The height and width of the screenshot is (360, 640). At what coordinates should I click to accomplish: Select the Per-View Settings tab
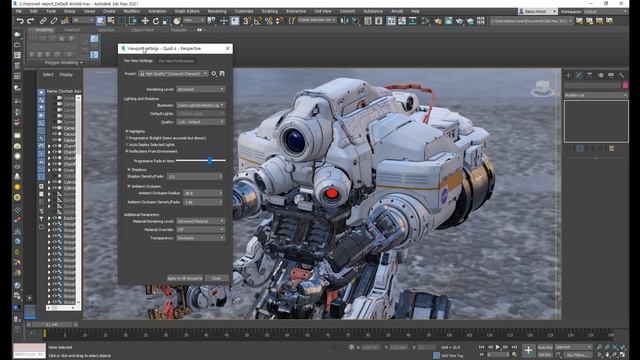click(x=138, y=61)
